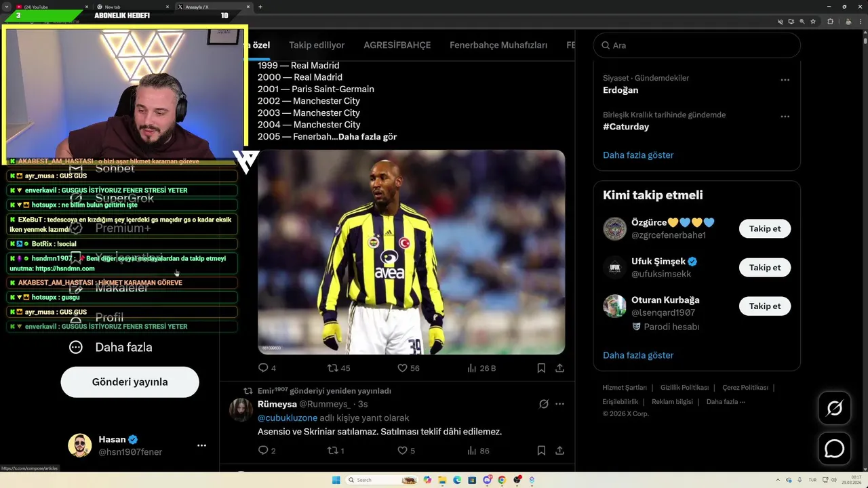Open Google Chrome from the taskbar
The width and height of the screenshot is (868, 488).
tap(502, 480)
